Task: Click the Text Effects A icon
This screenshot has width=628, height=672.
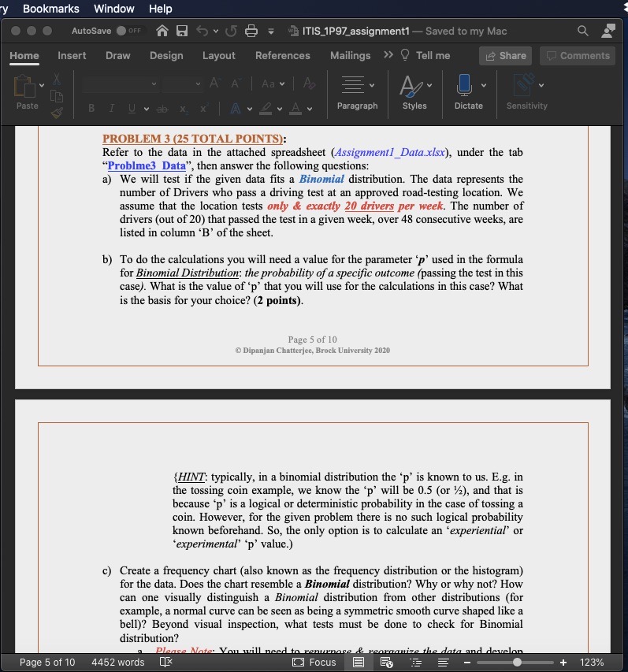Action: click(x=236, y=109)
